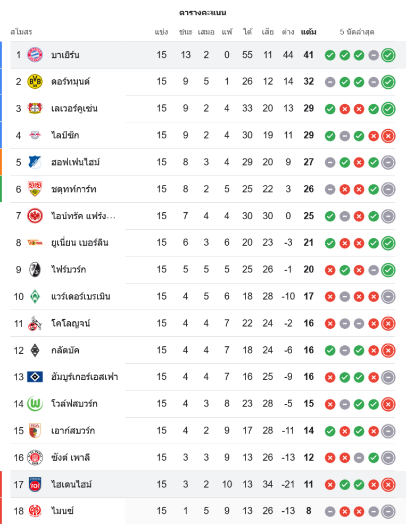This screenshot has width=406, height=532.
Task: Click the Werder Bremen green diamond logo
Action: pos(35,296)
